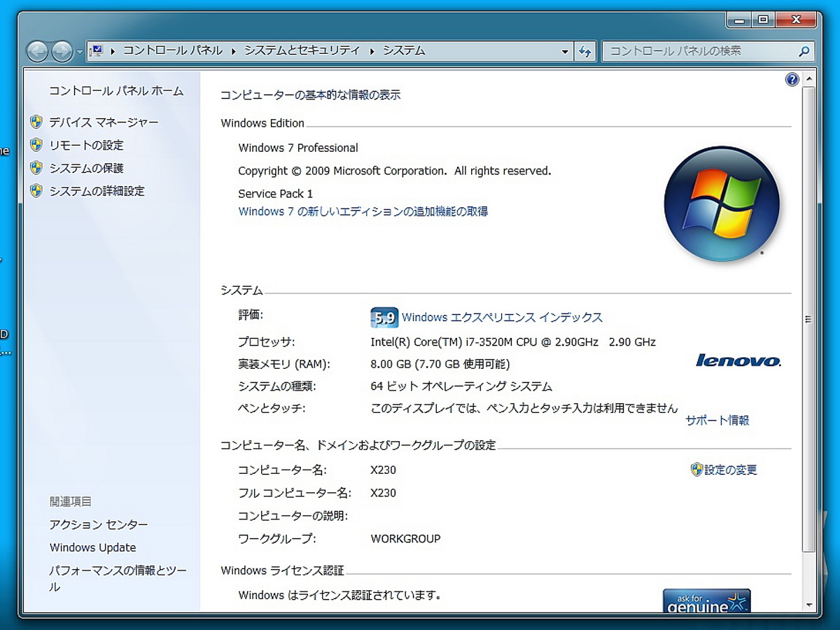Open デバイス マネージャー link

point(104,122)
